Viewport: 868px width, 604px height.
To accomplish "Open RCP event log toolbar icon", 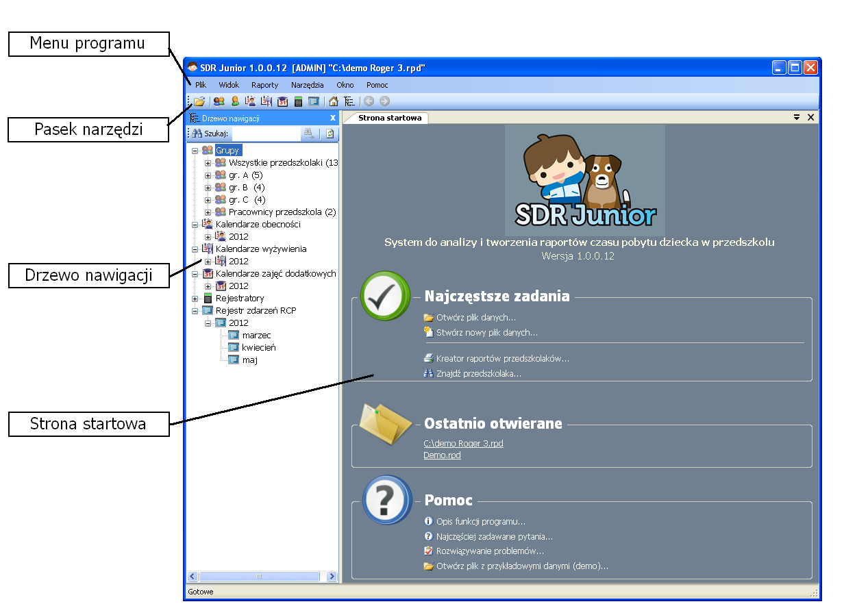I will pyautogui.click(x=314, y=101).
